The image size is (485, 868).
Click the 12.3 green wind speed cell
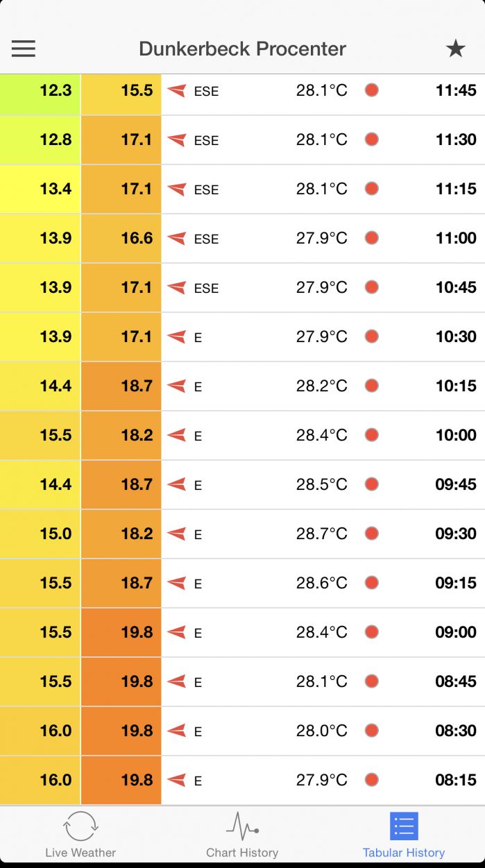coord(40,90)
